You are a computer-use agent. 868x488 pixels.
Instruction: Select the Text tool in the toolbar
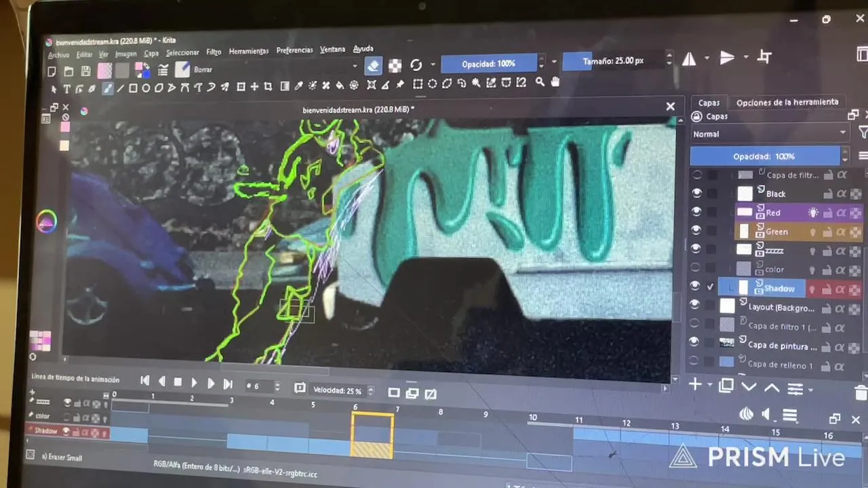(x=66, y=89)
